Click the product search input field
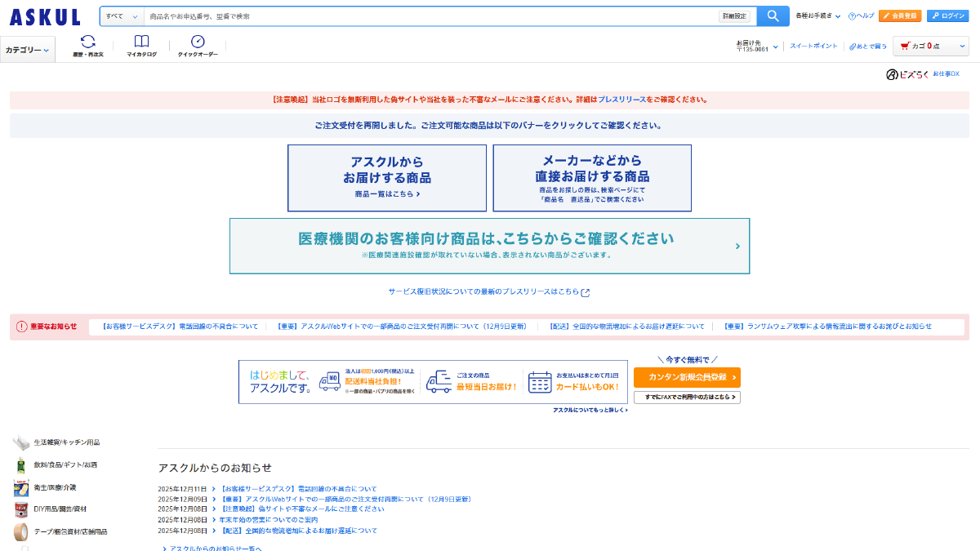Viewport: 980px width, 551px height. click(x=429, y=16)
